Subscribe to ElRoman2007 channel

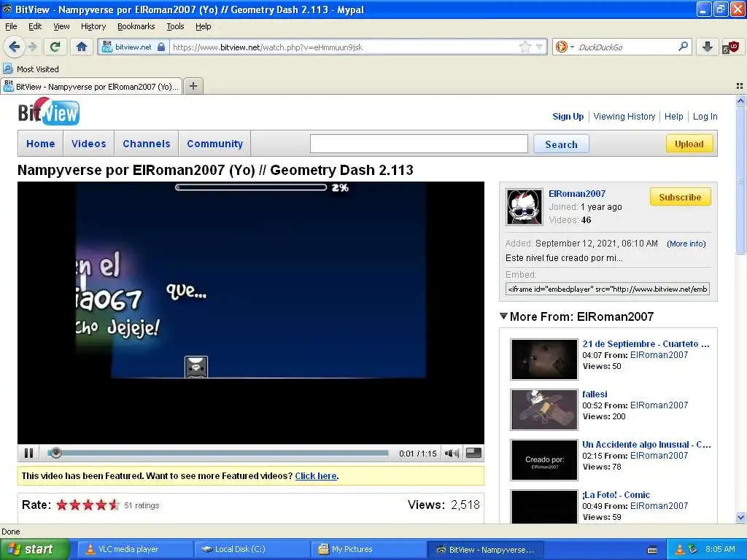(x=680, y=197)
